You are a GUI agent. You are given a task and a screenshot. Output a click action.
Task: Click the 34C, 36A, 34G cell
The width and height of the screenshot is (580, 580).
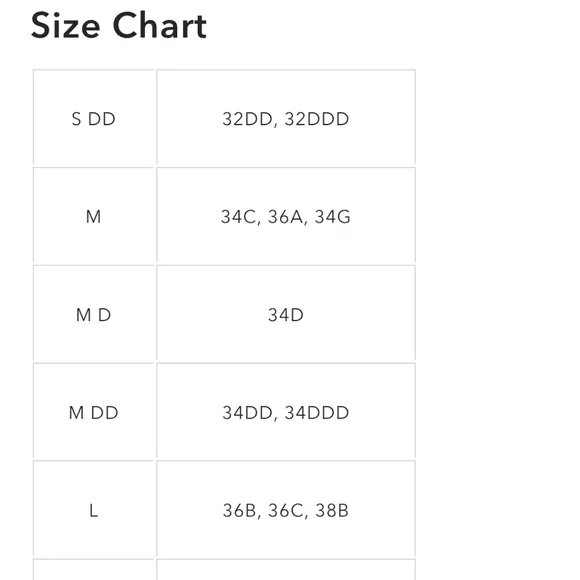click(x=286, y=216)
